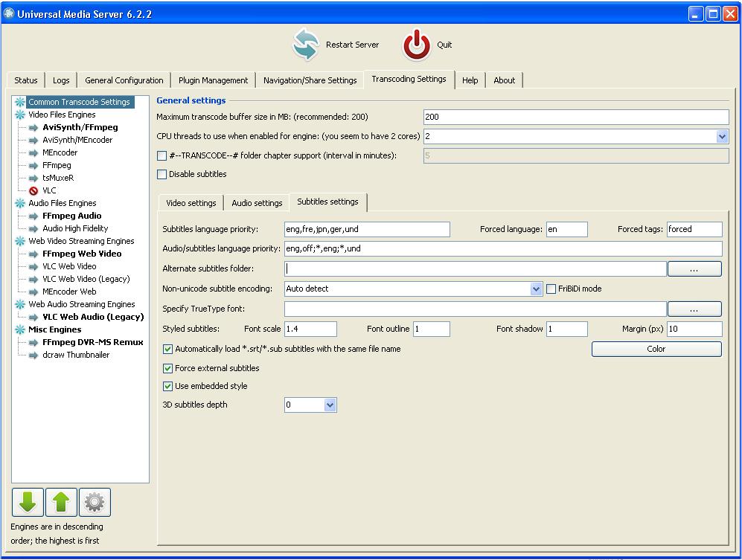
Task: Click the arrow icon beside FFmpeg Web Video
Action: click(33, 254)
